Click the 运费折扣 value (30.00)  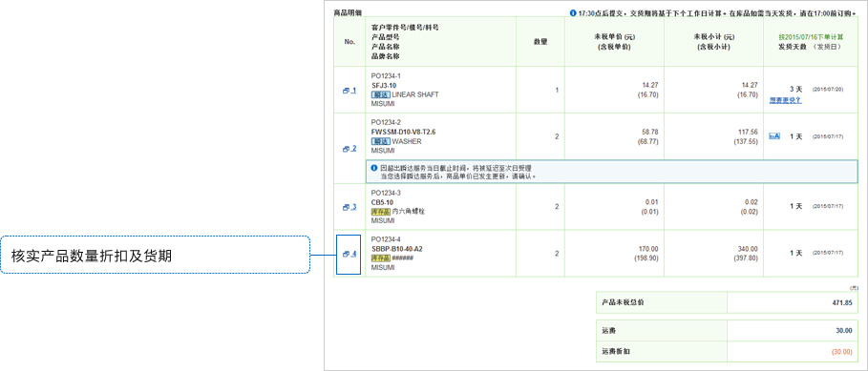(842, 351)
